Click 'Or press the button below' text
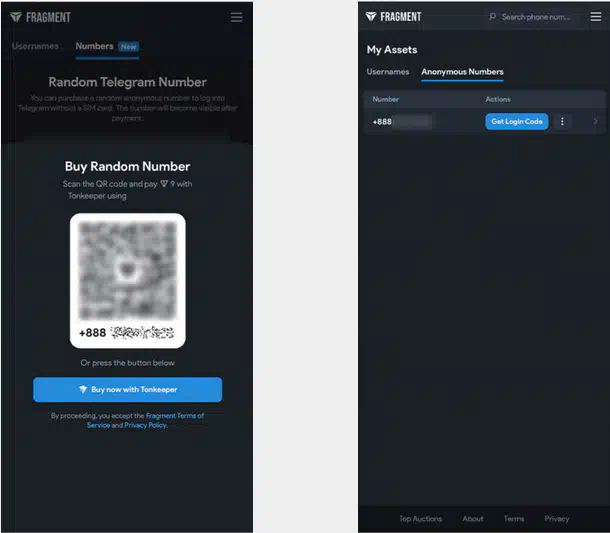The height and width of the screenshot is (533, 610). [x=128, y=363]
